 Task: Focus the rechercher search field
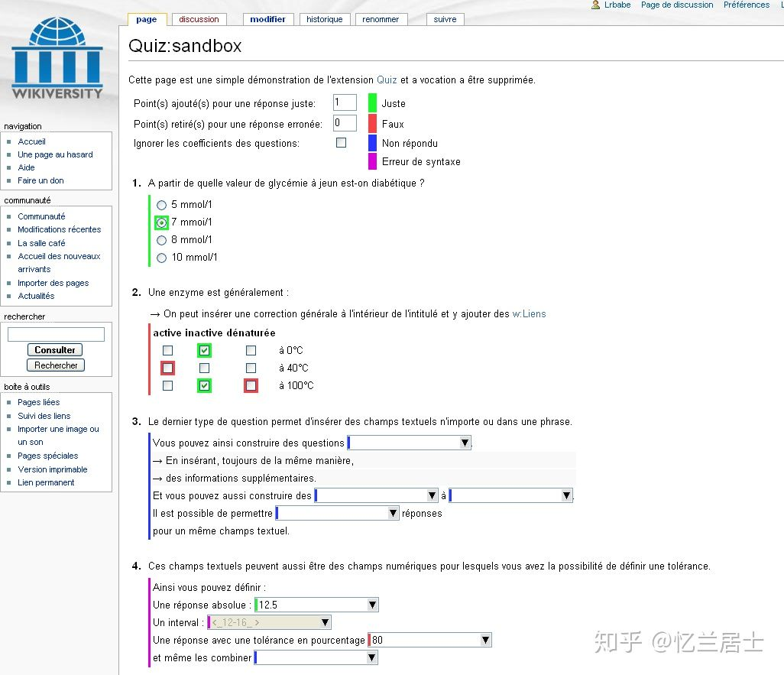(x=56, y=334)
